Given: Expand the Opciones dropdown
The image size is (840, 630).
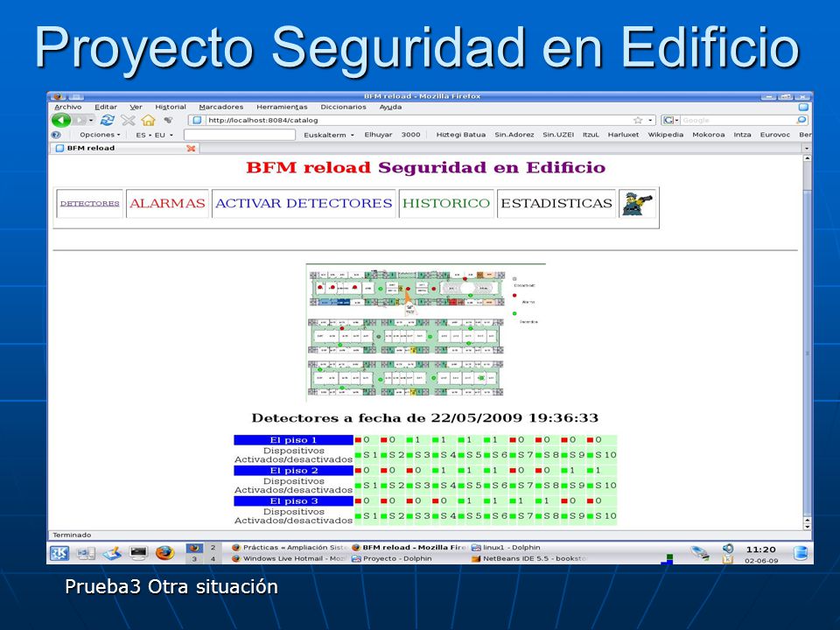Looking at the screenshot, I should [x=100, y=135].
